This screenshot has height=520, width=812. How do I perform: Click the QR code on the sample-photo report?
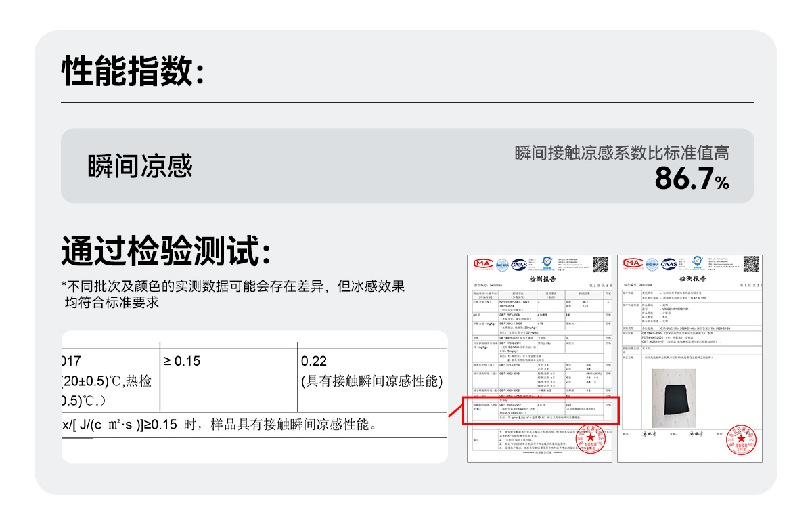pyautogui.click(x=751, y=264)
